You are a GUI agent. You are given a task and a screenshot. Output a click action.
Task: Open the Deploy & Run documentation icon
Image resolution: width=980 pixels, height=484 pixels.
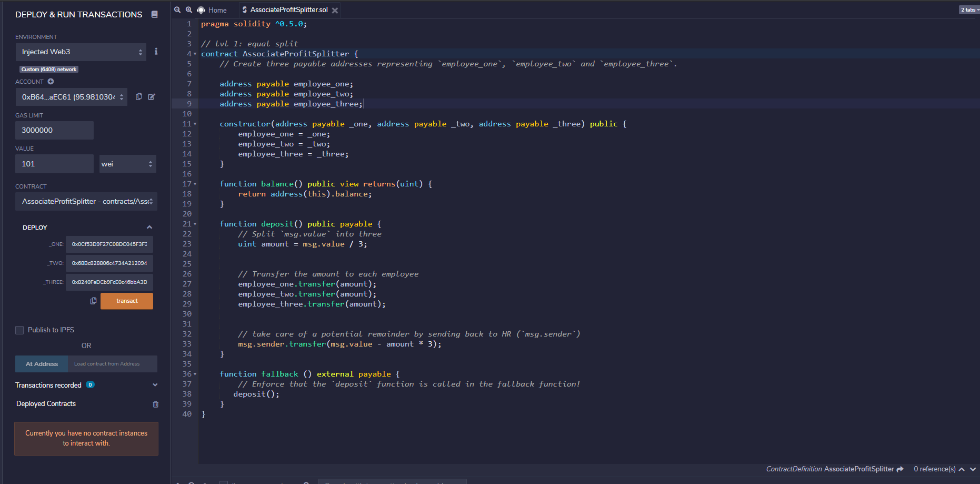(x=154, y=15)
